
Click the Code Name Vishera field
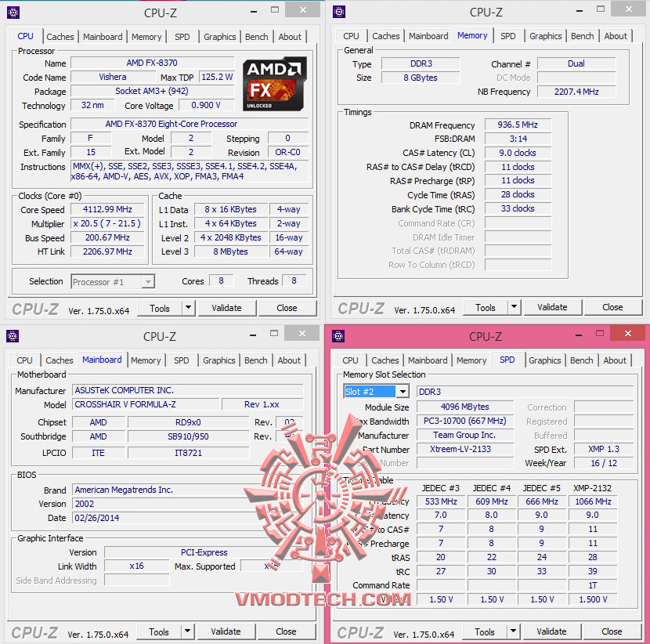click(113, 77)
